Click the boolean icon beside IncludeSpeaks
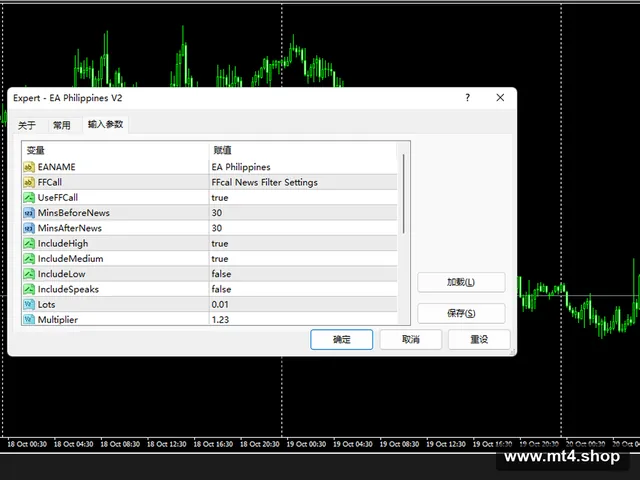640x480 pixels. coord(29,289)
